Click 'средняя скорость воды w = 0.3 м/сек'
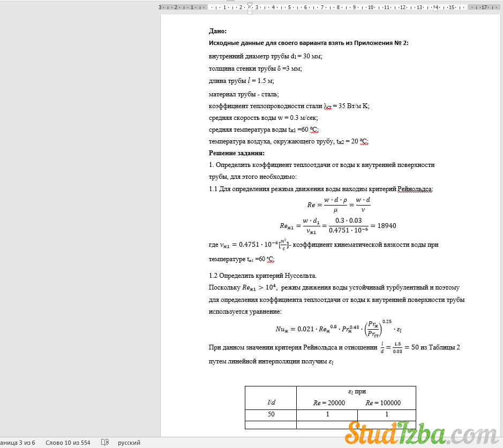This screenshot has width=503, height=448. click(263, 118)
